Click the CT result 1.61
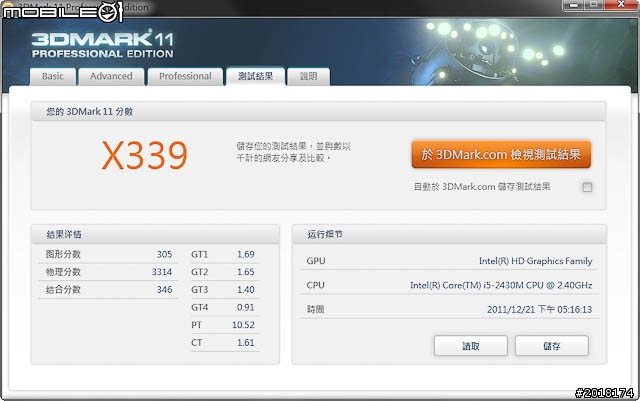The image size is (640, 401). (x=246, y=343)
